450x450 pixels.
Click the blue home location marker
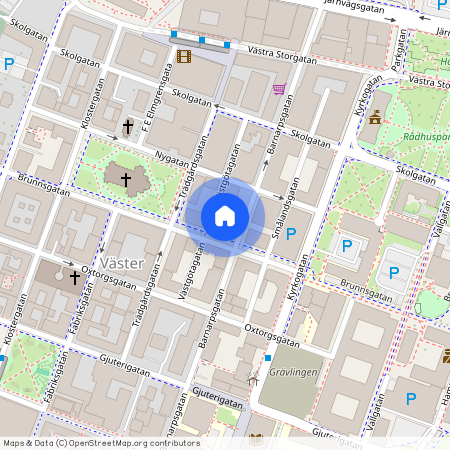tap(225, 217)
